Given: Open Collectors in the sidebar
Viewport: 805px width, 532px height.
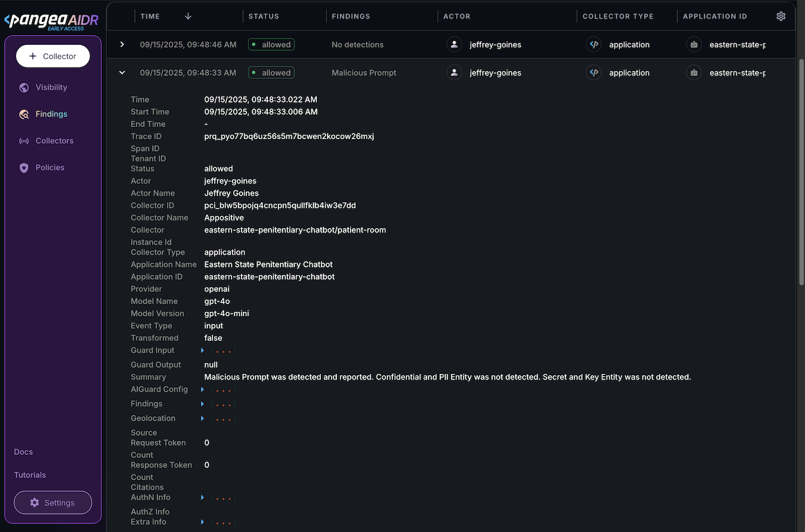Looking at the screenshot, I should tap(54, 141).
